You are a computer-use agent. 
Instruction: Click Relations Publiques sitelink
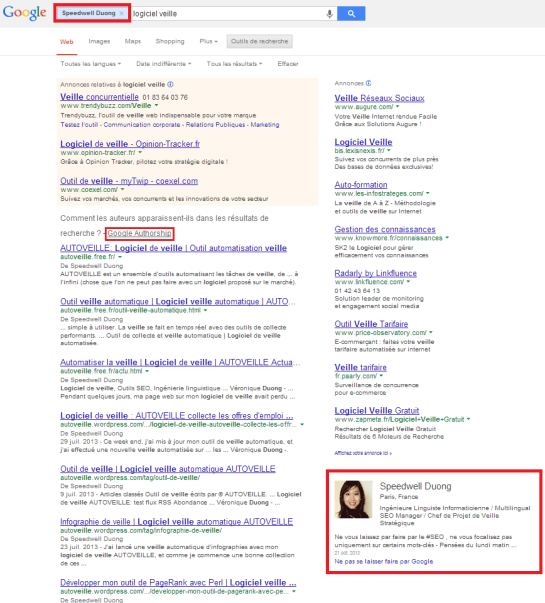pos(215,125)
